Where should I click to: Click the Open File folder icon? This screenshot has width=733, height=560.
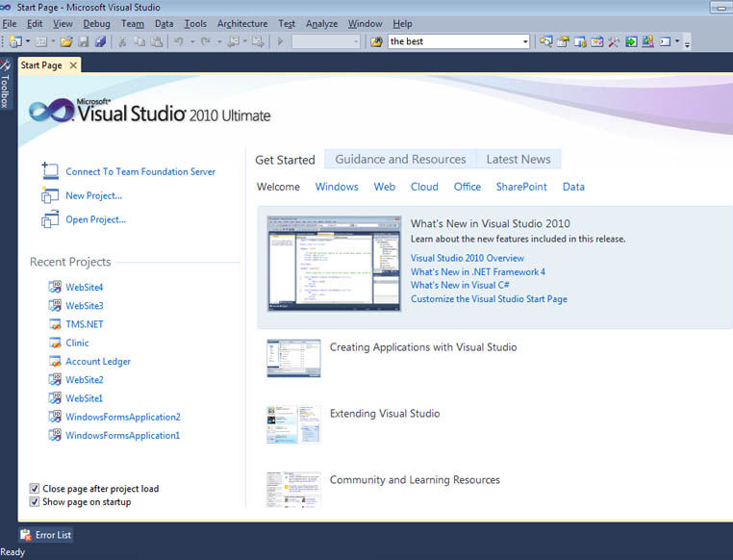66,41
